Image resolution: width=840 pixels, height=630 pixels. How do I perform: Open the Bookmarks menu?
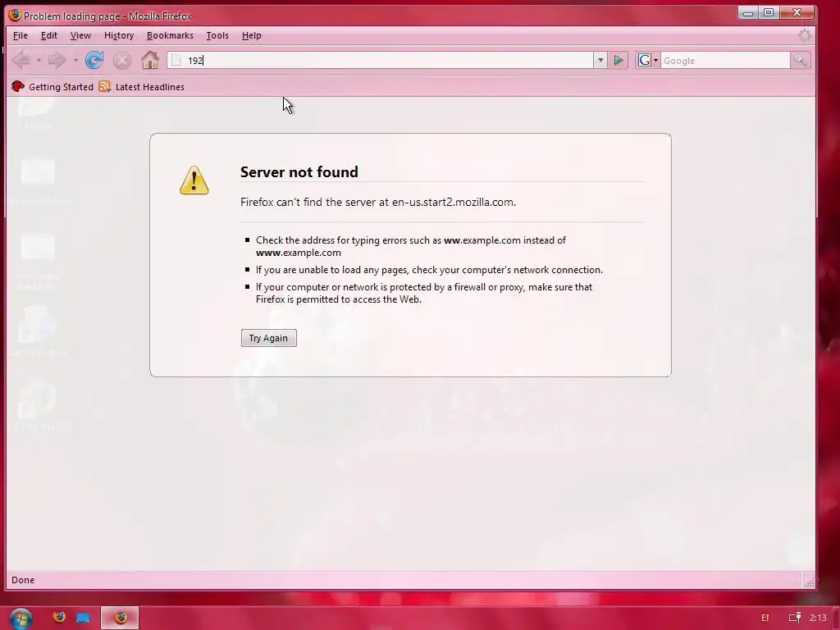point(170,35)
